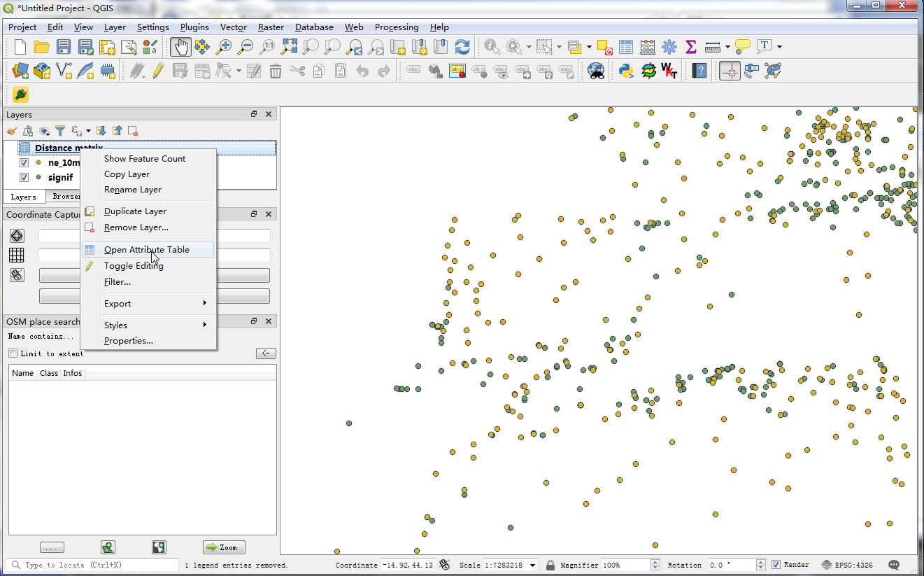The height and width of the screenshot is (576, 924).
Task: Open the Processing Toolbox gear icon
Action: click(x=669, y=47)
